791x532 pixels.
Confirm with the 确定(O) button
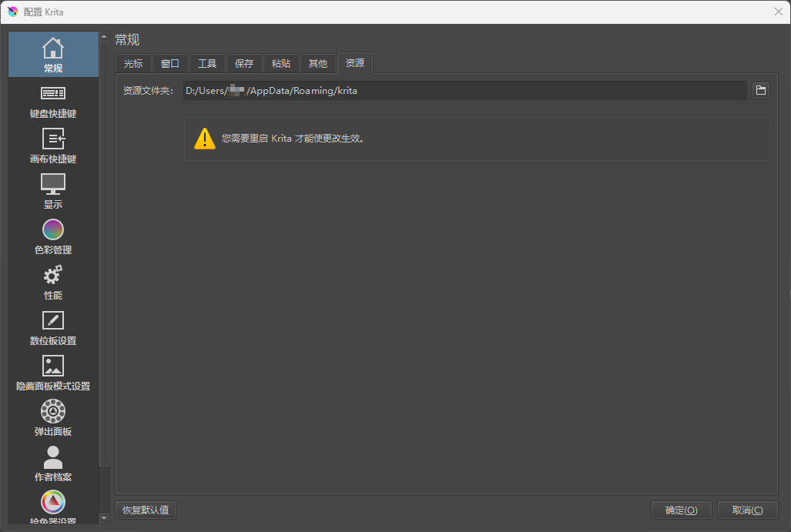pos(681,510)
